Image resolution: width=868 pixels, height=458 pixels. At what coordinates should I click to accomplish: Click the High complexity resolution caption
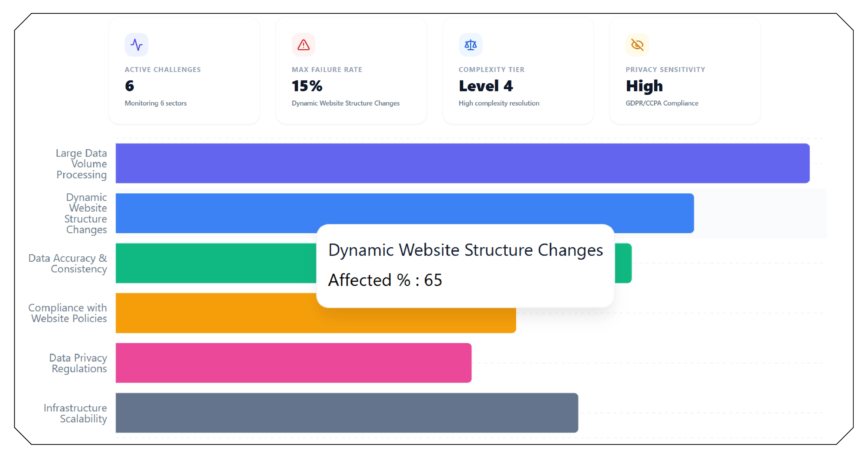499,103
